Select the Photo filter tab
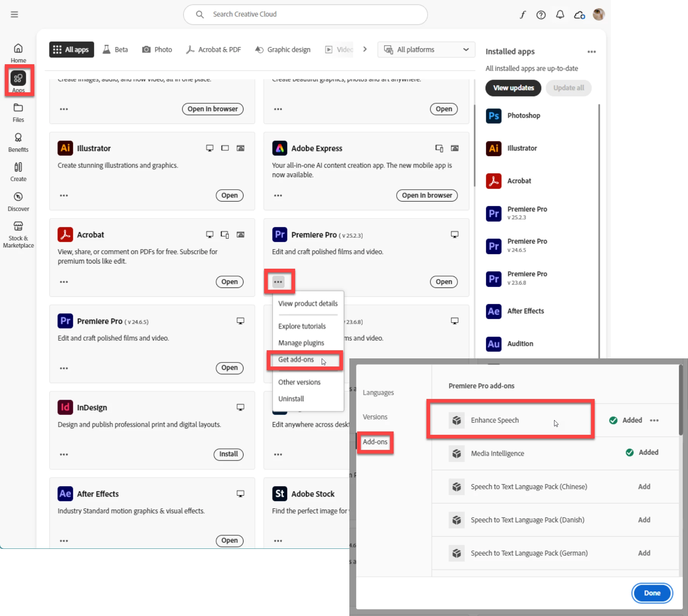 157,49
